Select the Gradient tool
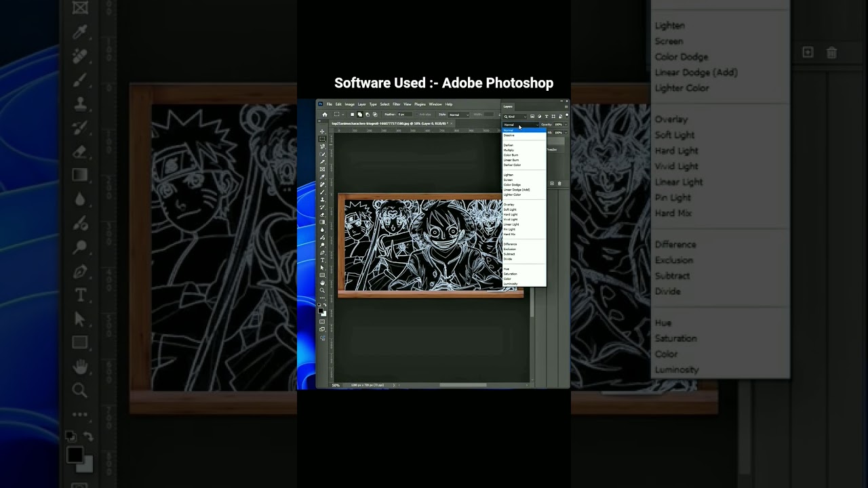 [x=322, y=222]
